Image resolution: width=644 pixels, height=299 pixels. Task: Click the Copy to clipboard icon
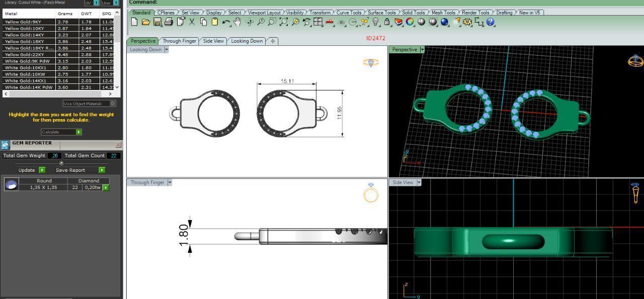(203, 22)
